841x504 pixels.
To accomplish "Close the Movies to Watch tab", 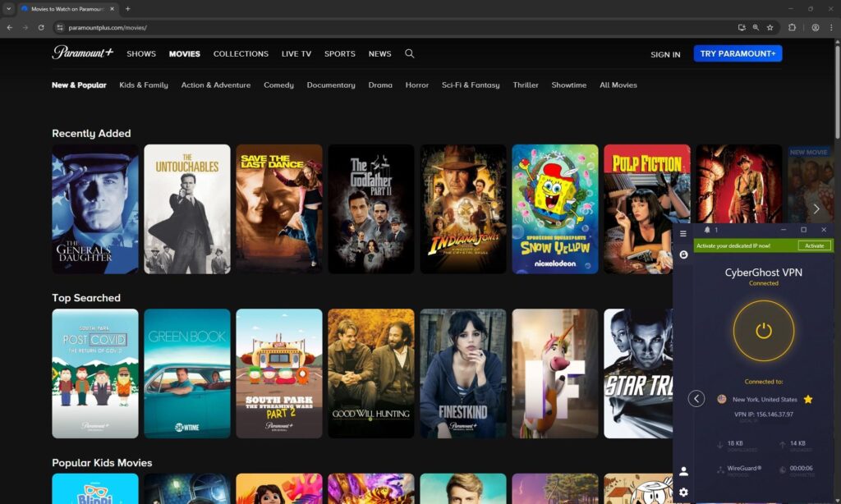I will pyautogui.click(x=112, y=8).
